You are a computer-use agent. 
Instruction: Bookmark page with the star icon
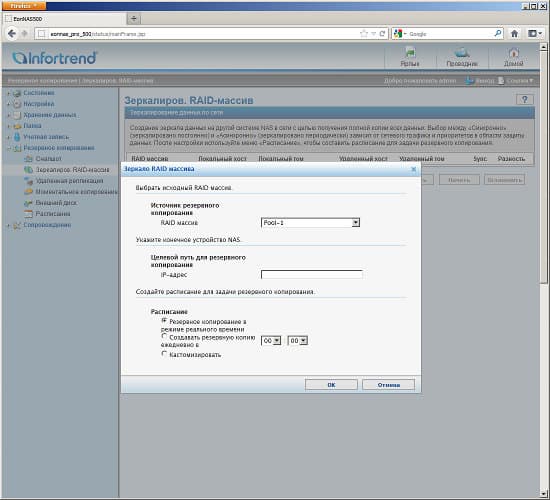pos(364,34)
